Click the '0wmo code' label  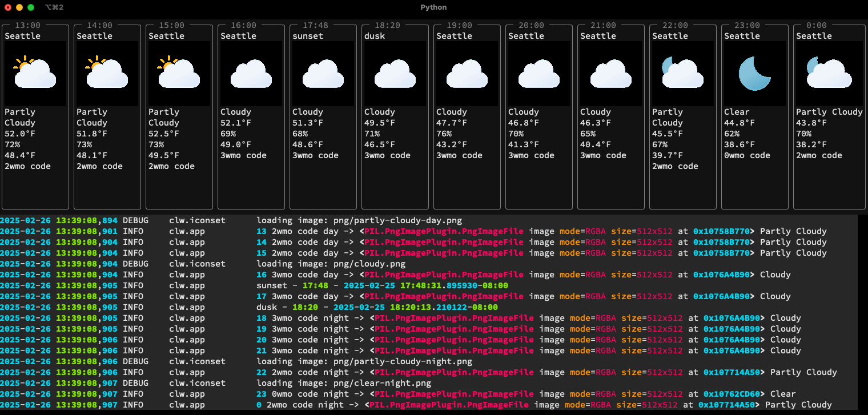pyautogui.click(x=748, y=155)
